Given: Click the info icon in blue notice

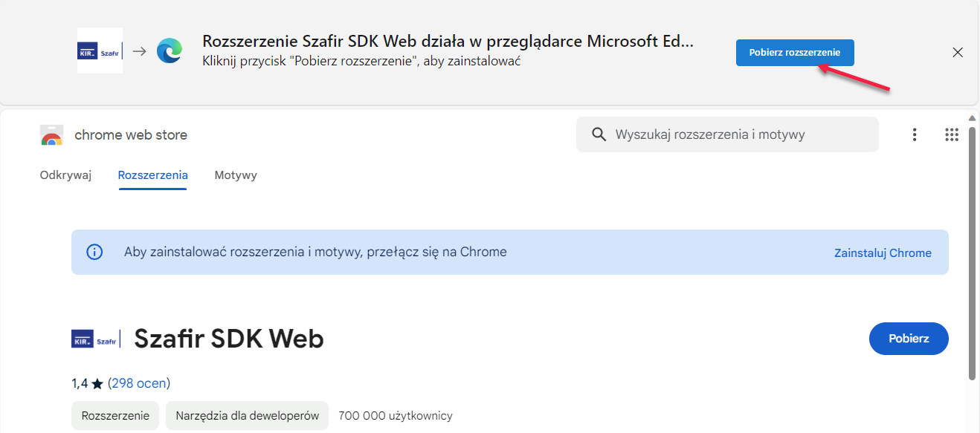Looking at the screenshot, I should point(94,252).
